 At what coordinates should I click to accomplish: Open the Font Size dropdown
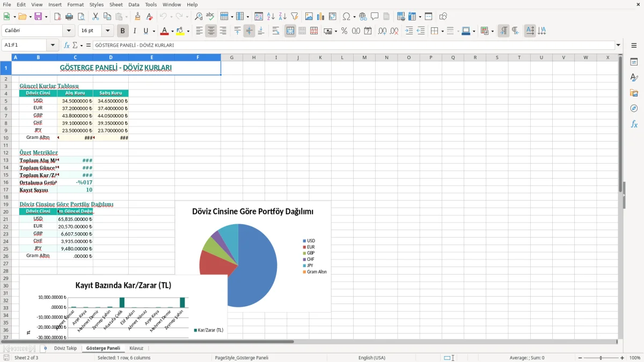[108, 31]
